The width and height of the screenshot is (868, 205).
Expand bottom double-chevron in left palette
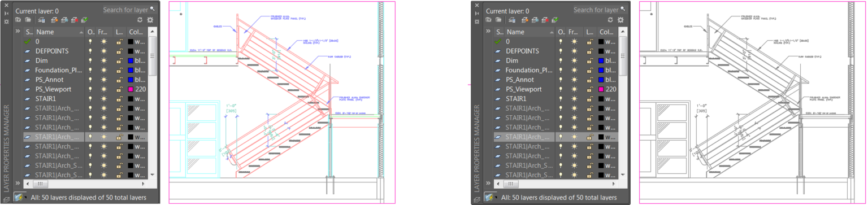tap(18, 183)
